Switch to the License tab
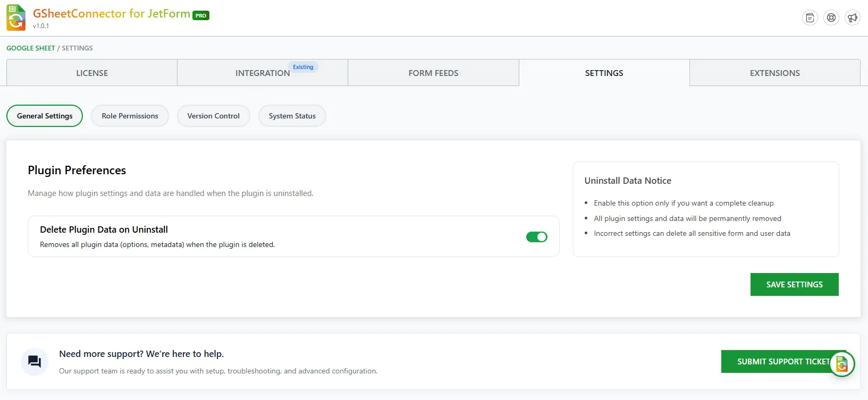The height and width of the screenshot is (400, 868). [x=92, y=73]
